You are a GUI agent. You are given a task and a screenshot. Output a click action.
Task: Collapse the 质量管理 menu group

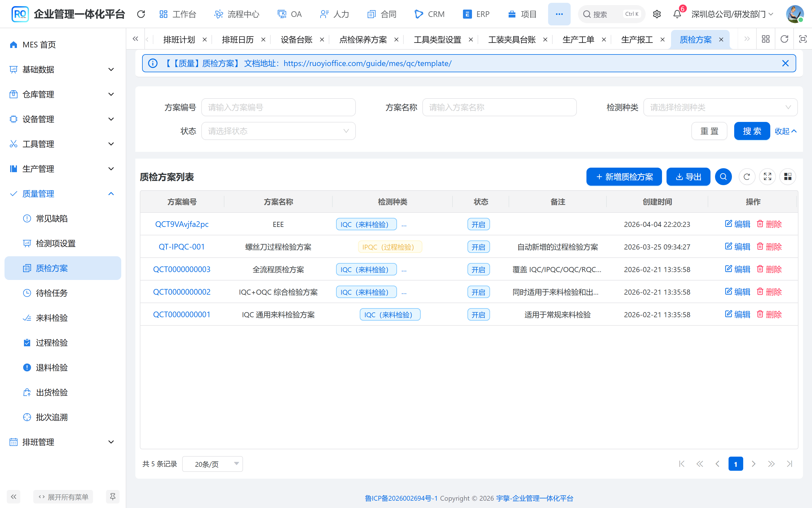click(63, 194)
